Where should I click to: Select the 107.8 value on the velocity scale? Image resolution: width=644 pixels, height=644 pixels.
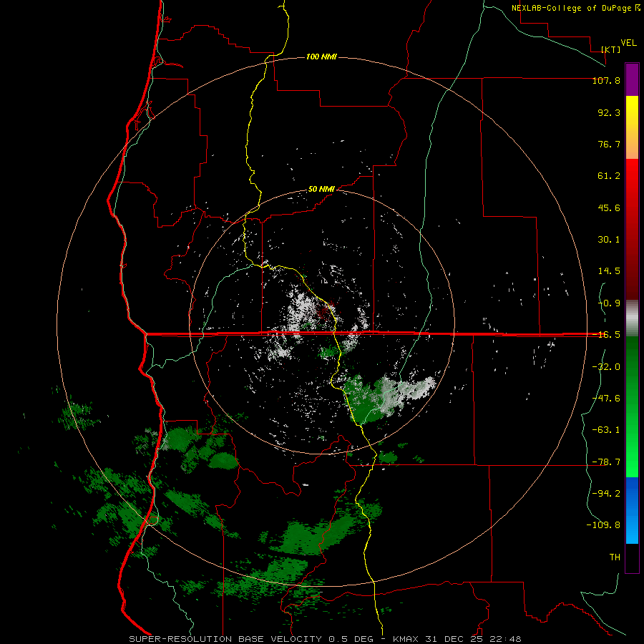[606, 80]
